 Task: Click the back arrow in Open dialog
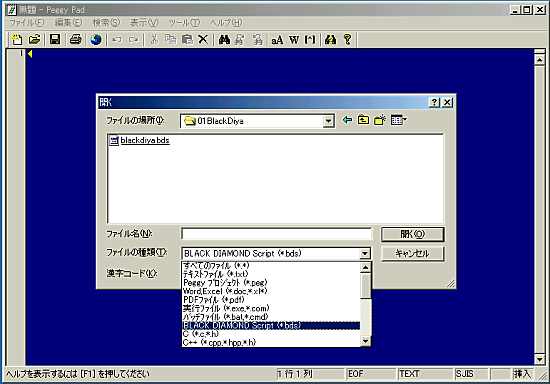tap(347, 120)
